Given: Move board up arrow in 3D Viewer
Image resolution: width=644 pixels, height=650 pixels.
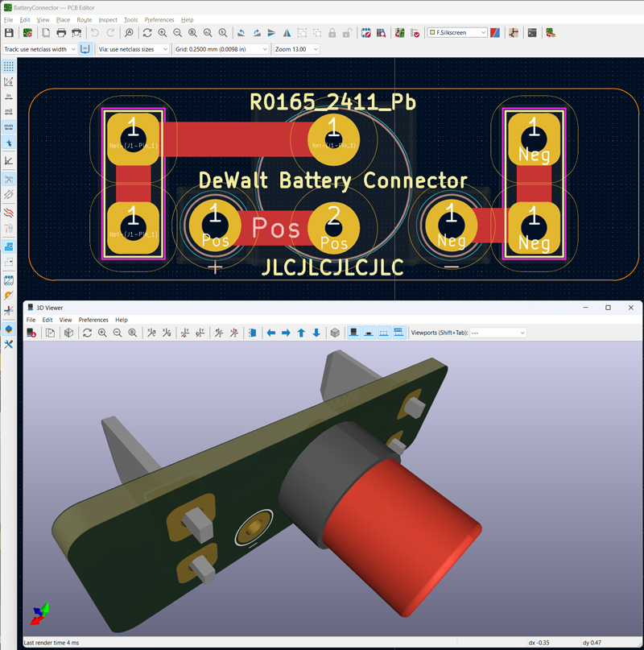Looking at the screenshot, I should pyautogui.click(x=301, y=333).
